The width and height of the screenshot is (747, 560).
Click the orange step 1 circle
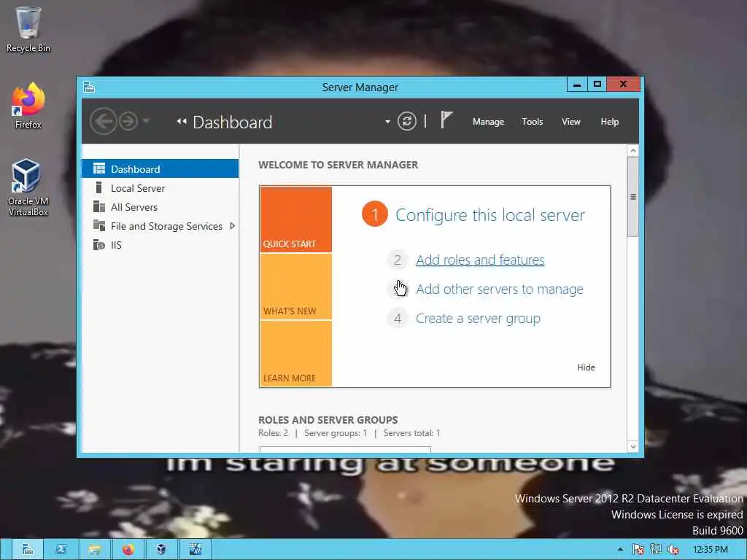pos(375,214)
